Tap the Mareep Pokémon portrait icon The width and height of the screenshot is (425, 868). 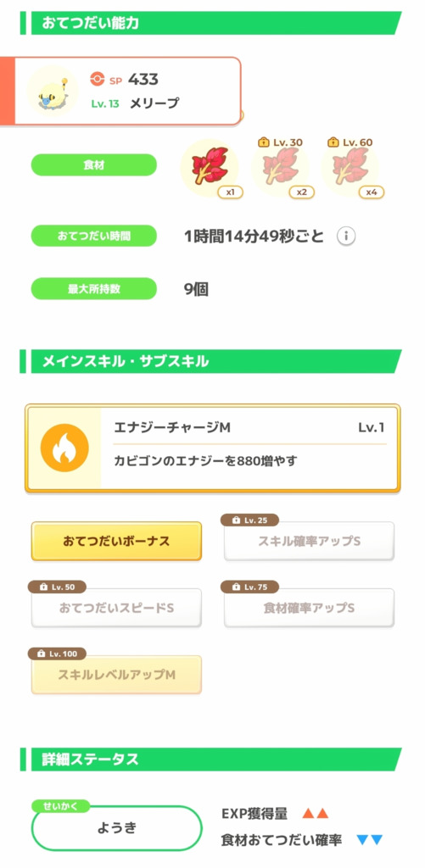(53, 90)
